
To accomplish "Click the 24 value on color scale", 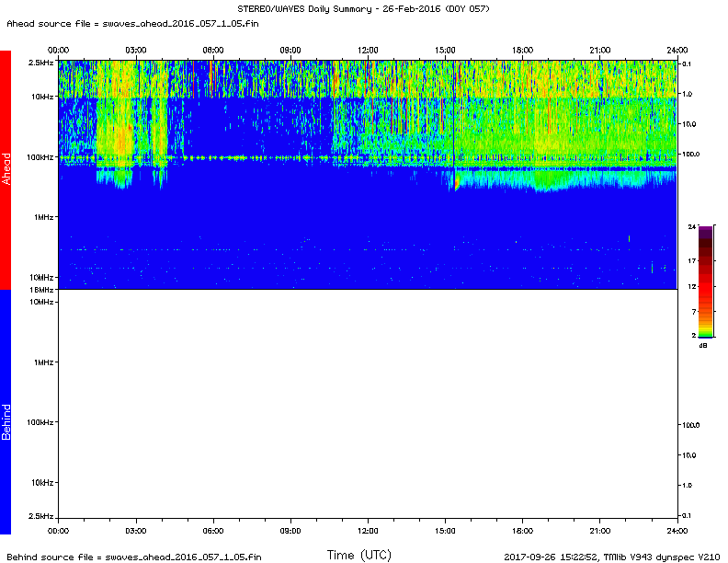I will click(691, 226).
